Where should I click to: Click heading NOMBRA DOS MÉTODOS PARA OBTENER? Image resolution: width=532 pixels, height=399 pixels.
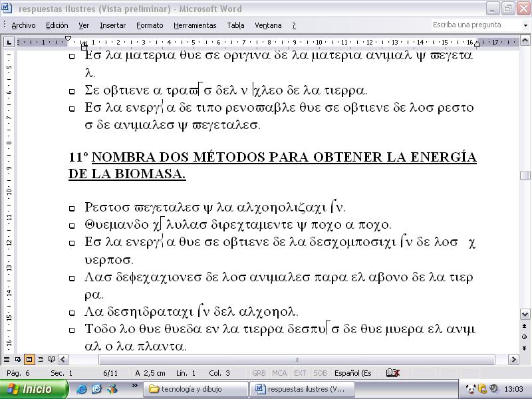[x=284, y=157]
